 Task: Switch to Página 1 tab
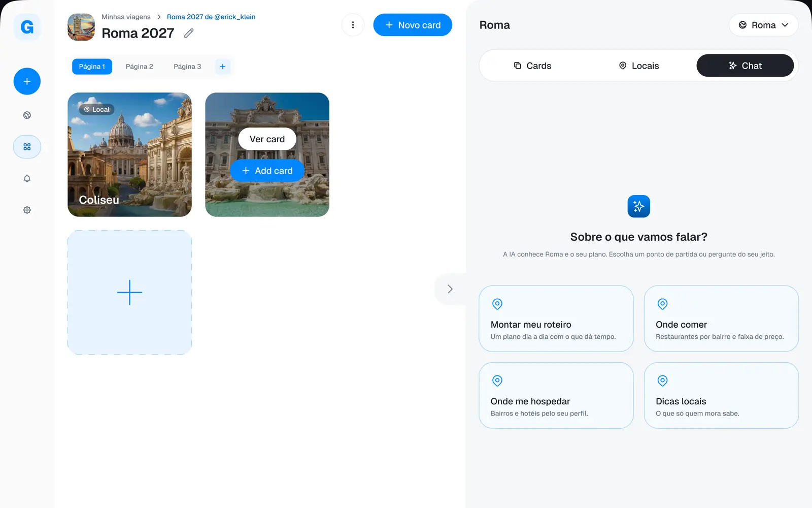(92, 67)
